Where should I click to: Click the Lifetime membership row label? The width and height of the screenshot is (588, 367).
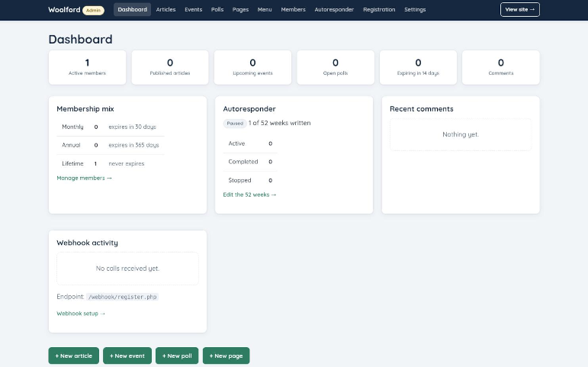[x=72, y=163]
